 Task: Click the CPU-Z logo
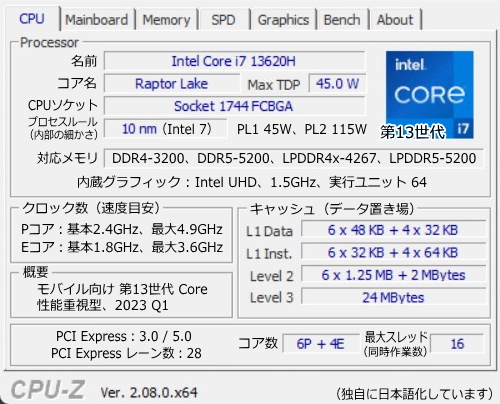pos(48,390)
